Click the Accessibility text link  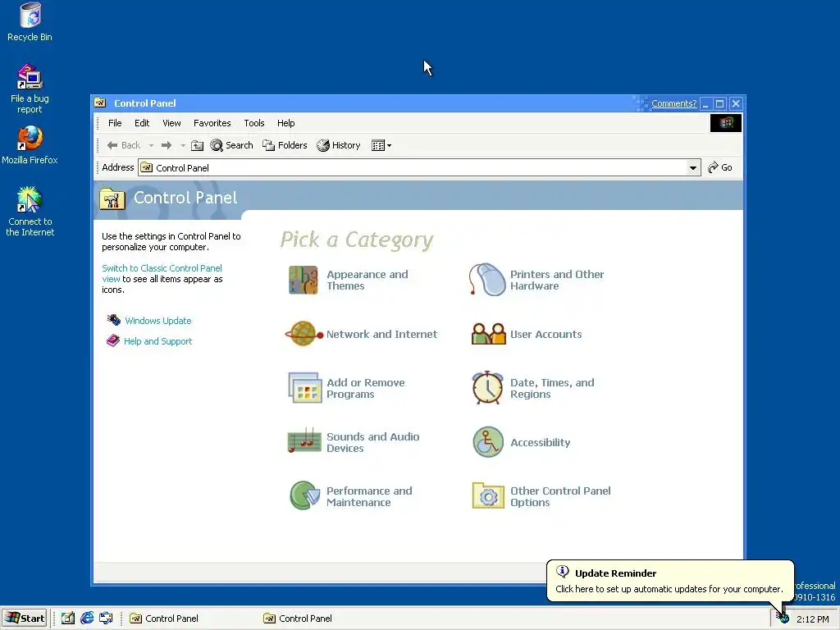[x=540, y=442]
